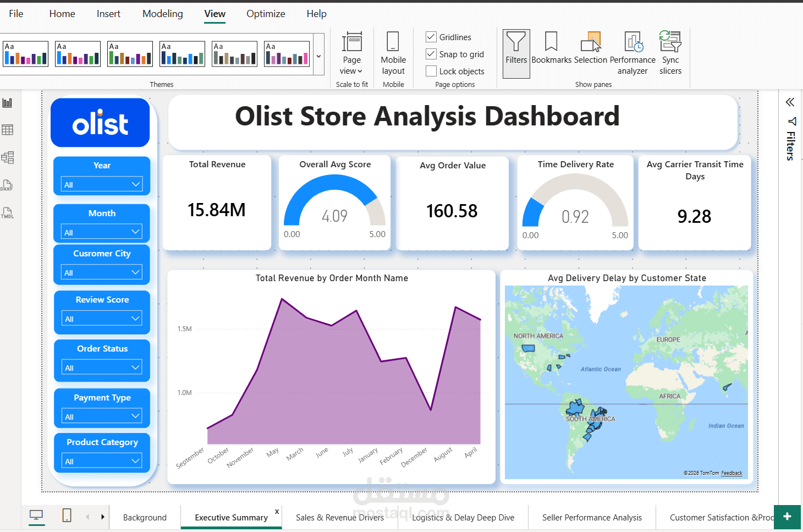Show the Bookmarks pane

pos(551,48)
